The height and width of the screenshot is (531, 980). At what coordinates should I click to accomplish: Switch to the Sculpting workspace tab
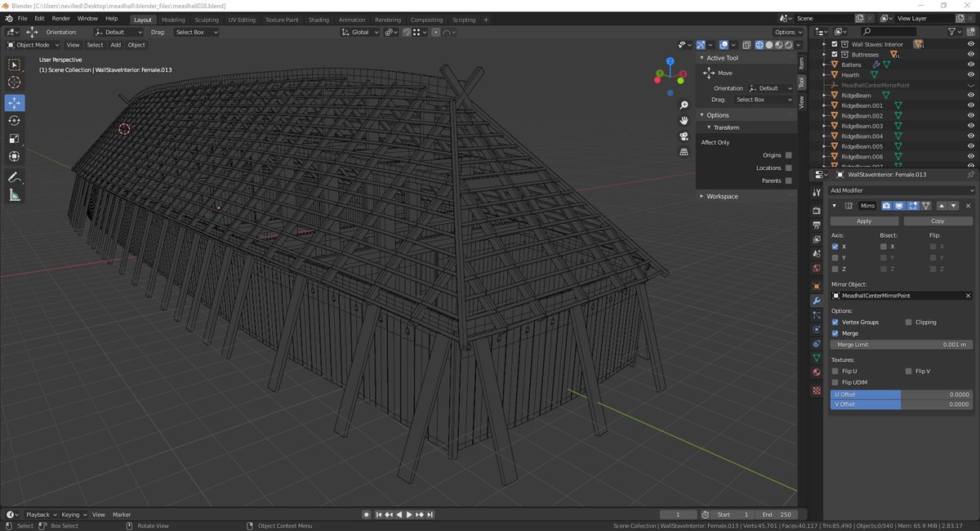point(207,20)
